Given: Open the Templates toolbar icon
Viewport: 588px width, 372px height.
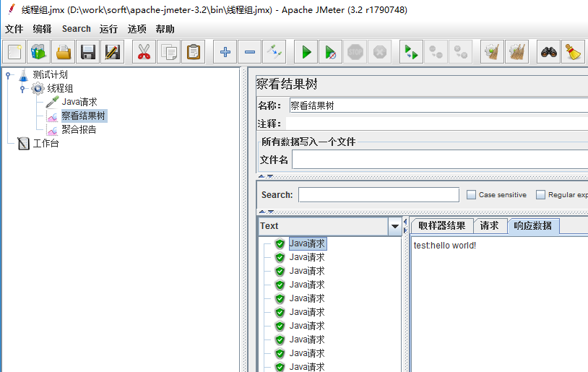Looking at the screenshot, I should pyautogui.click(x=38, y=52).
